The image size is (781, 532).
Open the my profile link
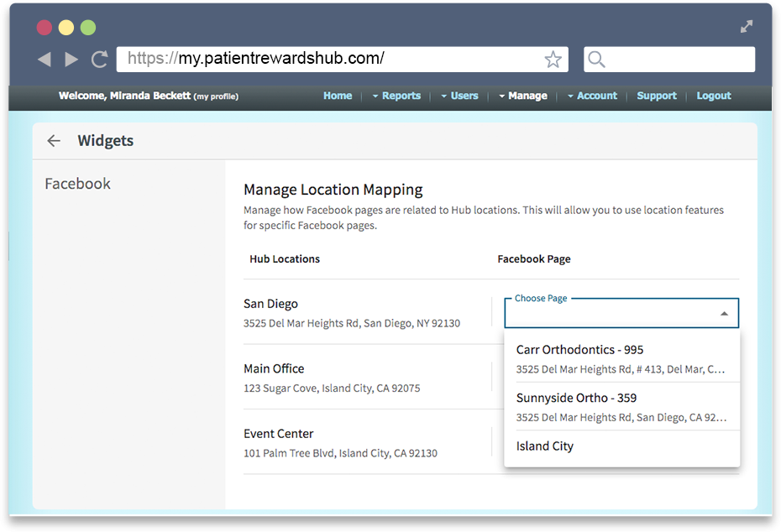216,96
